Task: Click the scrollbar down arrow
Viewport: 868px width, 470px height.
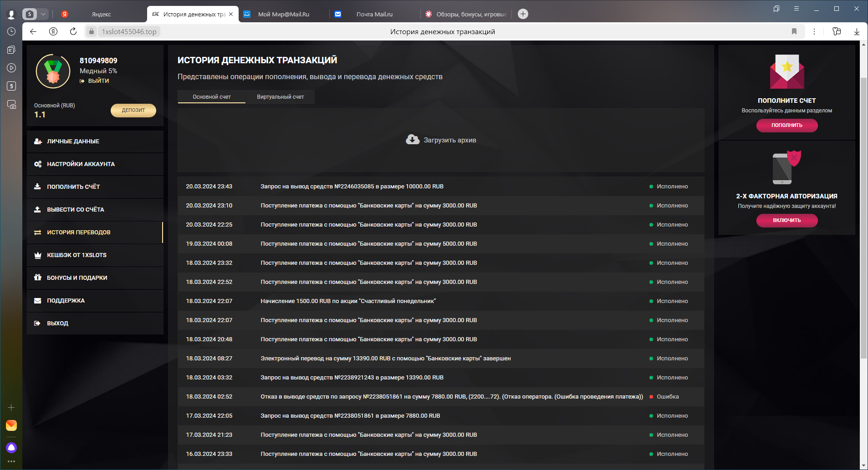Action: click(863, 465)
